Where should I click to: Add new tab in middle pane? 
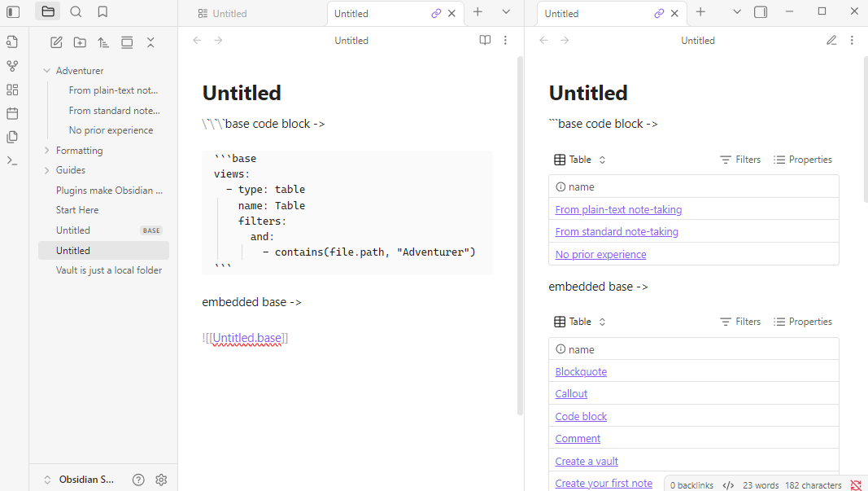click(x=478, y=11)
